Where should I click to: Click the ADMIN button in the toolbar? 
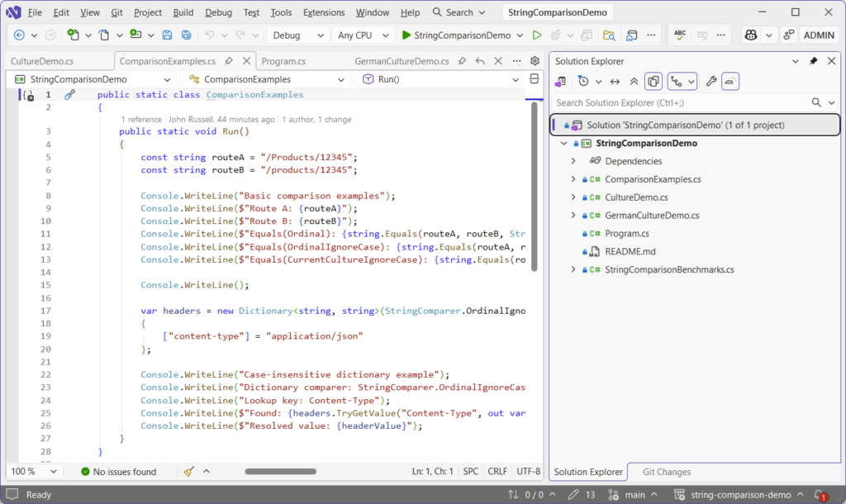point(819,35)
